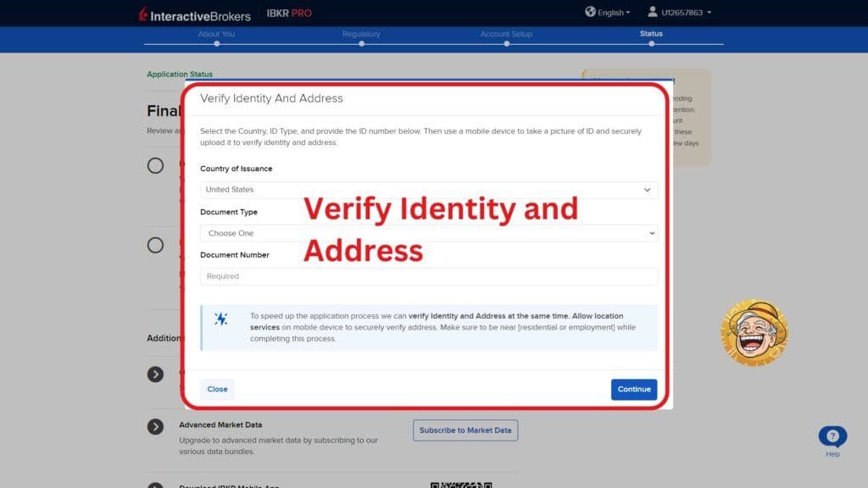
Task: Click the Status step indicator dot
Action: pos(651,42)
